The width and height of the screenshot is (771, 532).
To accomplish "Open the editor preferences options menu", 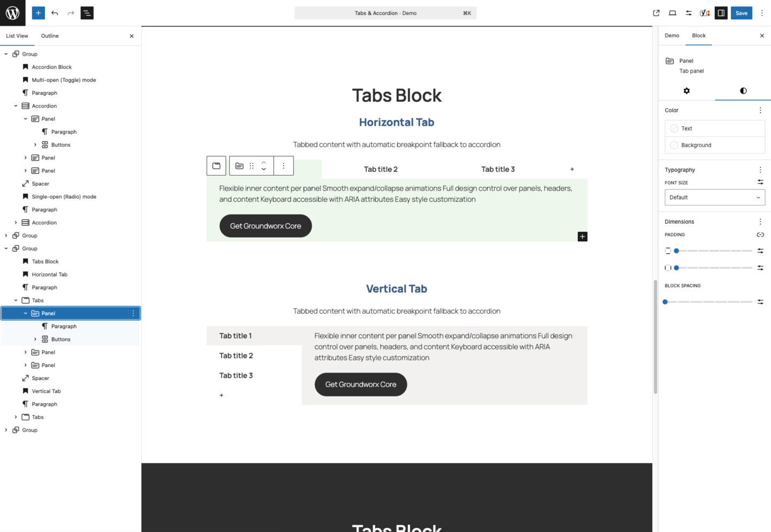I will (762, 13).
